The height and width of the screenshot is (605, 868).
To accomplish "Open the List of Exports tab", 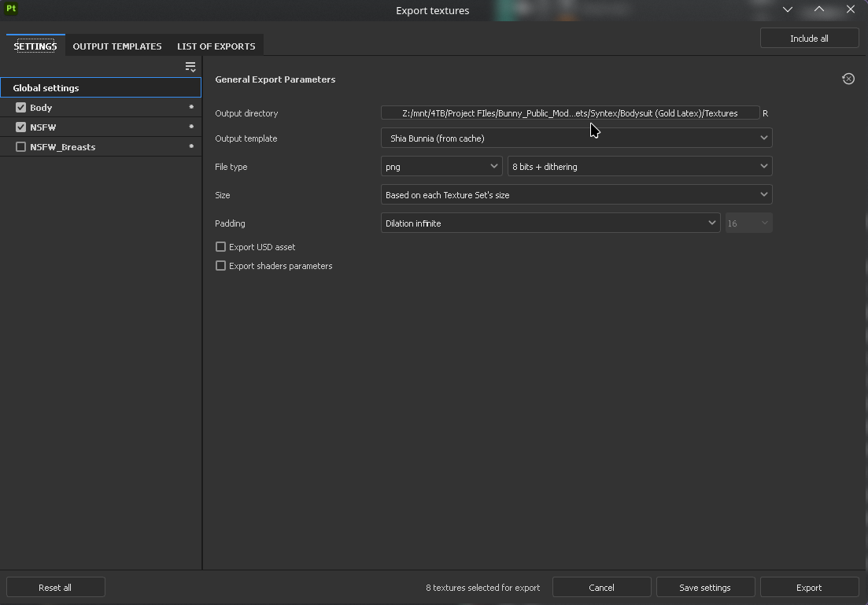I will click(x=216, y=46).
